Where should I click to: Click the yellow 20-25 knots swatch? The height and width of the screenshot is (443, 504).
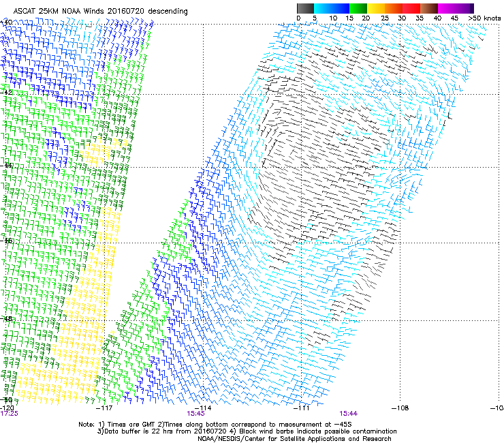coord(376,8)
